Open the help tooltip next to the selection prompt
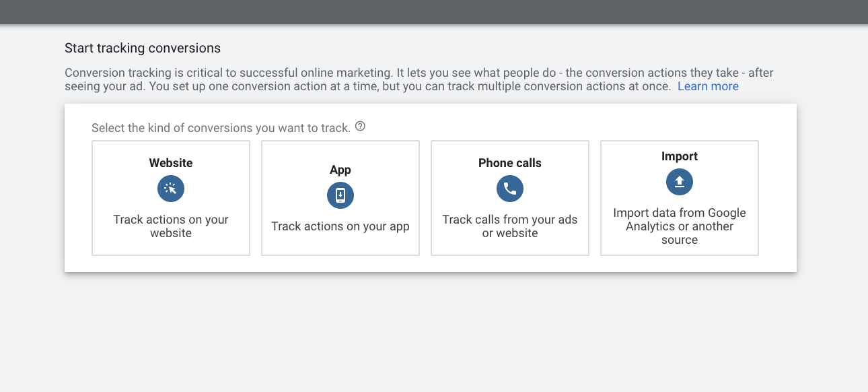The image size is (868, 392). pos(360,126)
